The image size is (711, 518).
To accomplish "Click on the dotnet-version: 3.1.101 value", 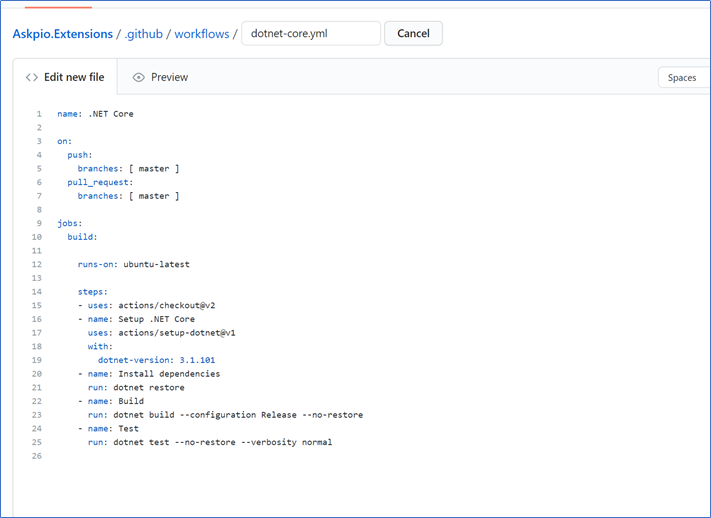I will pos(197,360).
